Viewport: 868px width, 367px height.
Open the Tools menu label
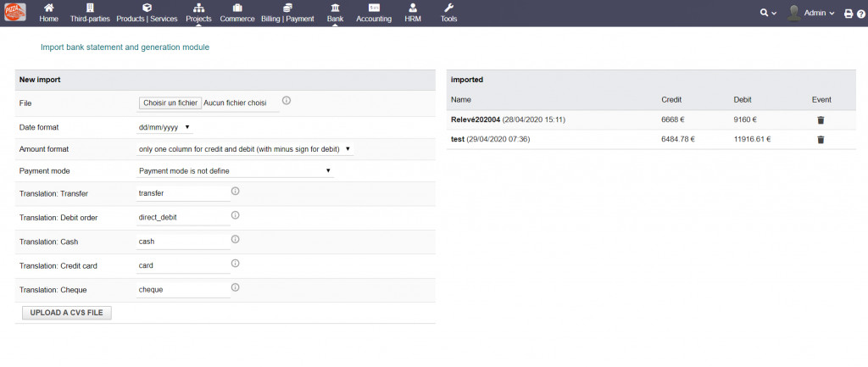(x=449, y=19)
